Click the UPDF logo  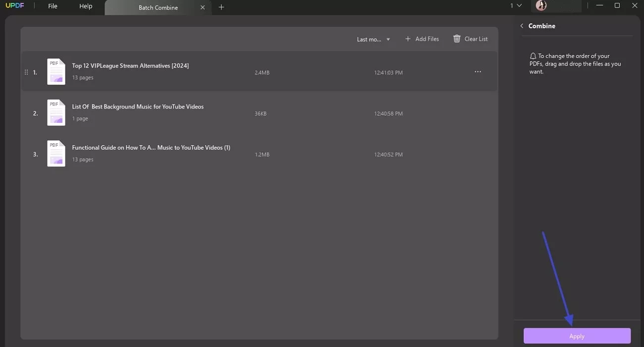click(15, 5)
